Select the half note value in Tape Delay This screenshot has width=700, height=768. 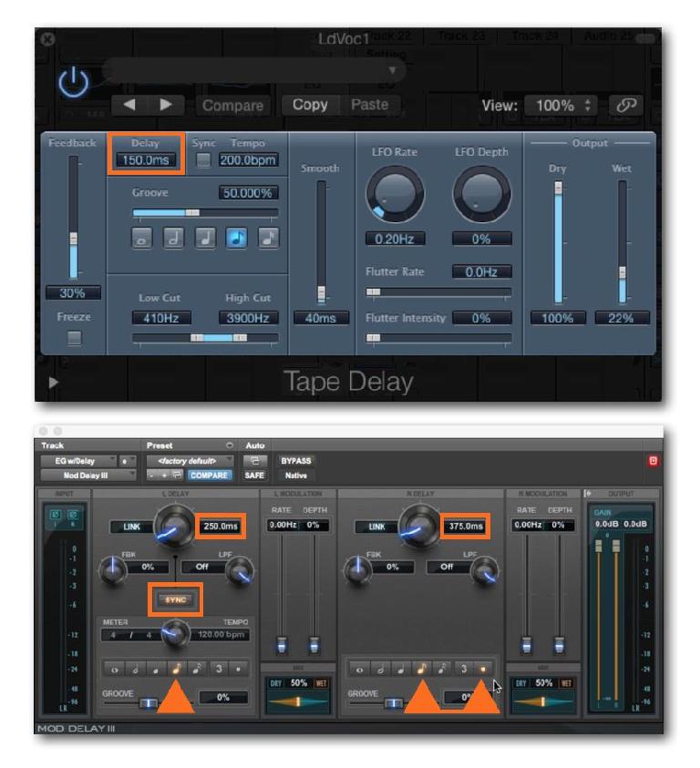(173, 238)
